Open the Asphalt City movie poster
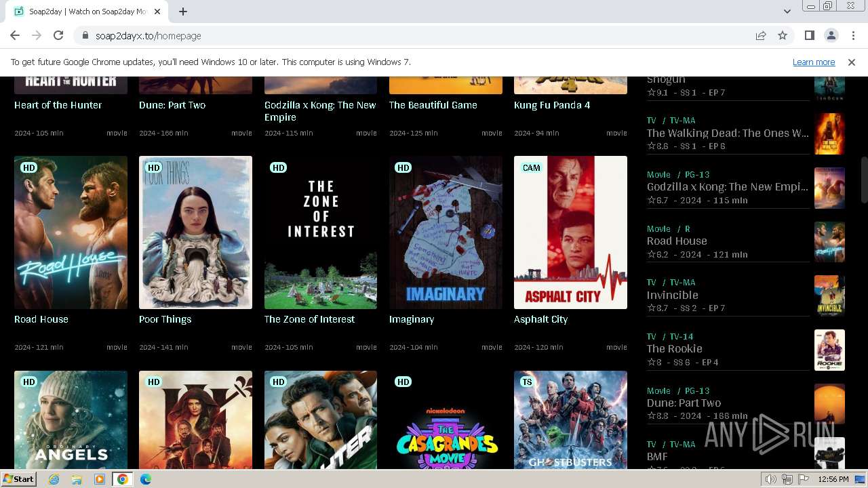The width and height of the screenshot is (868, 488). [x=570, y=232]
